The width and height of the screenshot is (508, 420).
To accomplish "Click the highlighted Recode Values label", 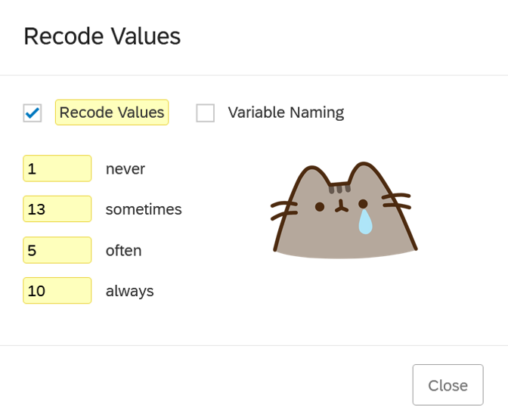I will (x=112, y=113).
